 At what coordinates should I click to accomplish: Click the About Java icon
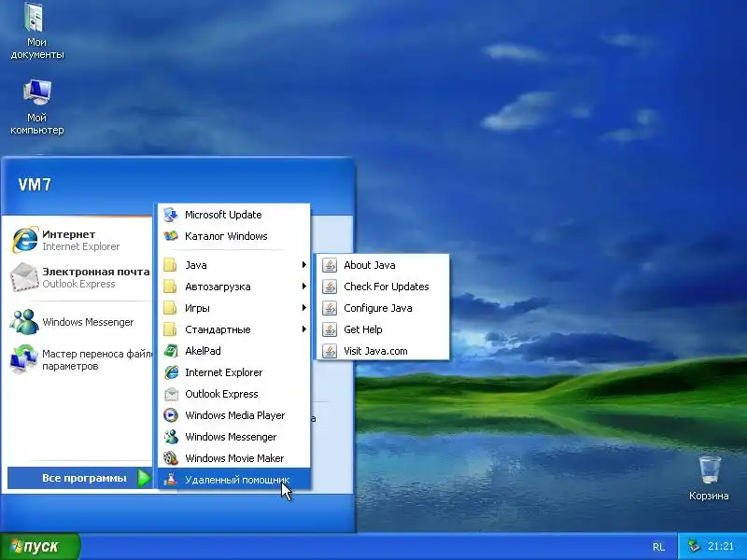point(330,265)
